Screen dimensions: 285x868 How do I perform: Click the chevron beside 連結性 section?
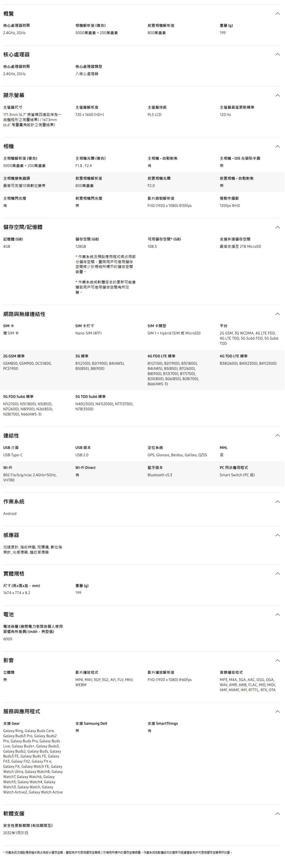click(277, 436)
